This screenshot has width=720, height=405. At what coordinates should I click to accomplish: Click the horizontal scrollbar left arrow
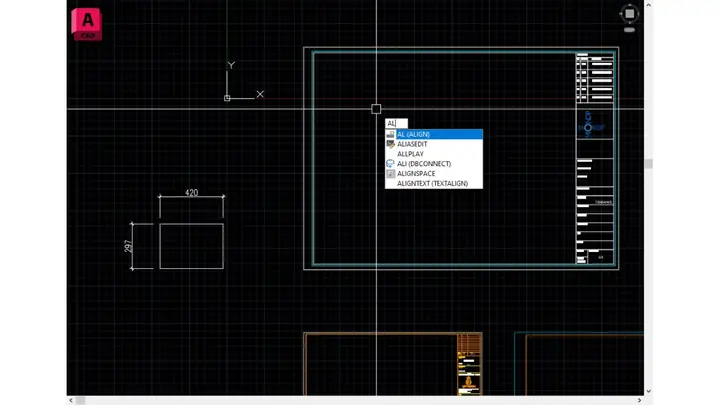(x=71, y=400)
